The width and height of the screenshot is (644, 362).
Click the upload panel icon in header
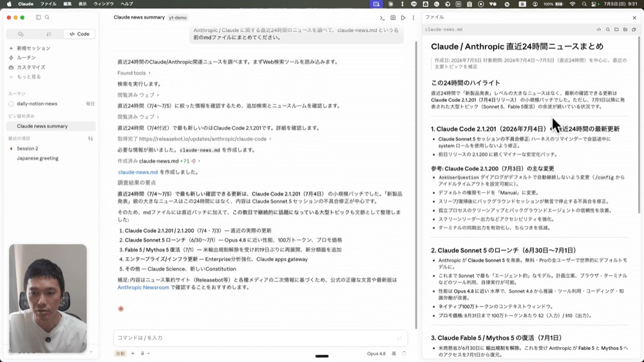pos(393,17)
